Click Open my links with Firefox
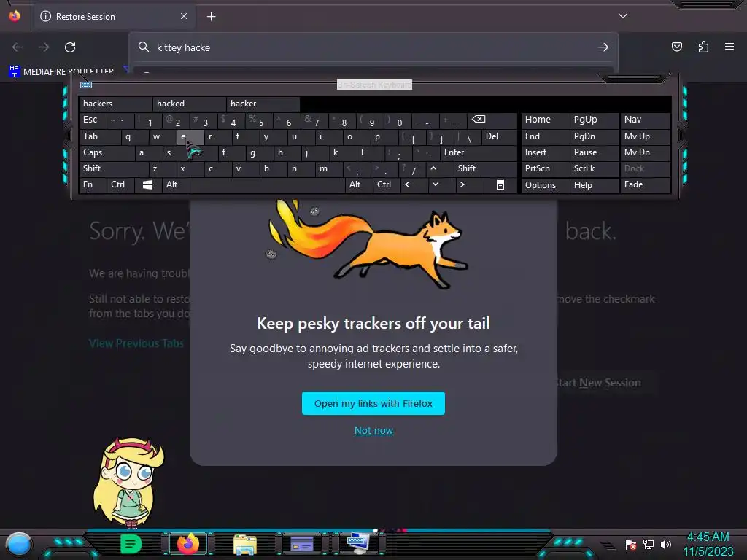 373,403
